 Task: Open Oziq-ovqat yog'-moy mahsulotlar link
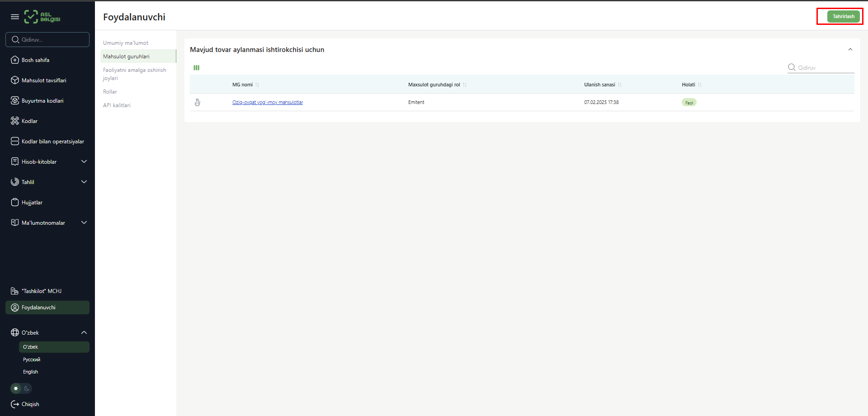pos(268,102)
